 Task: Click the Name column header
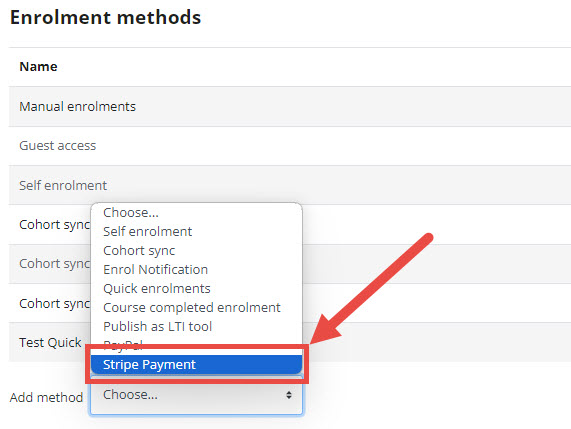[x=38, y=67]
